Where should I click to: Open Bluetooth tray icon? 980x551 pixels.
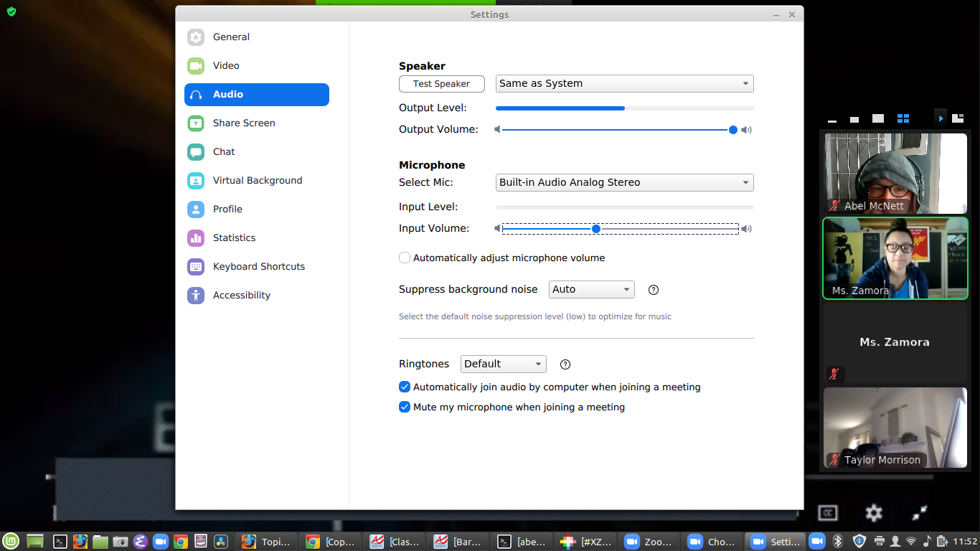(837, 542)
